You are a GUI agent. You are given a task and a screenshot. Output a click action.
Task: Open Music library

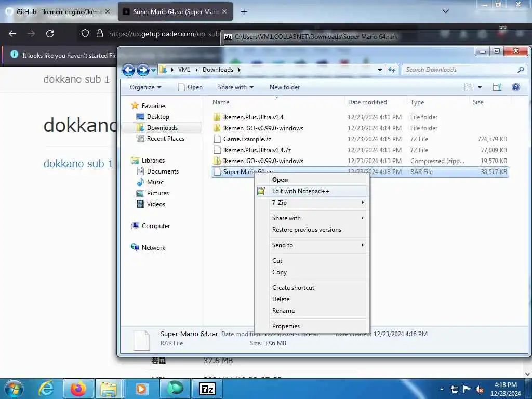(155, 182)
